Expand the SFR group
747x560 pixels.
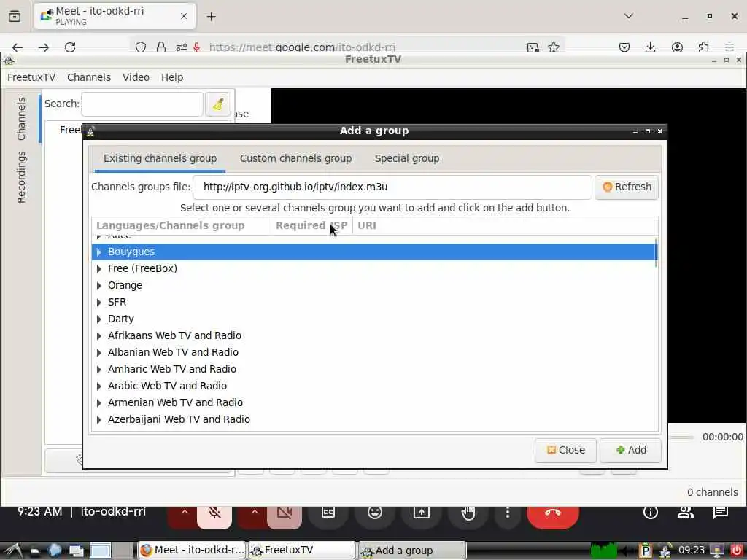tap(99, 302)
